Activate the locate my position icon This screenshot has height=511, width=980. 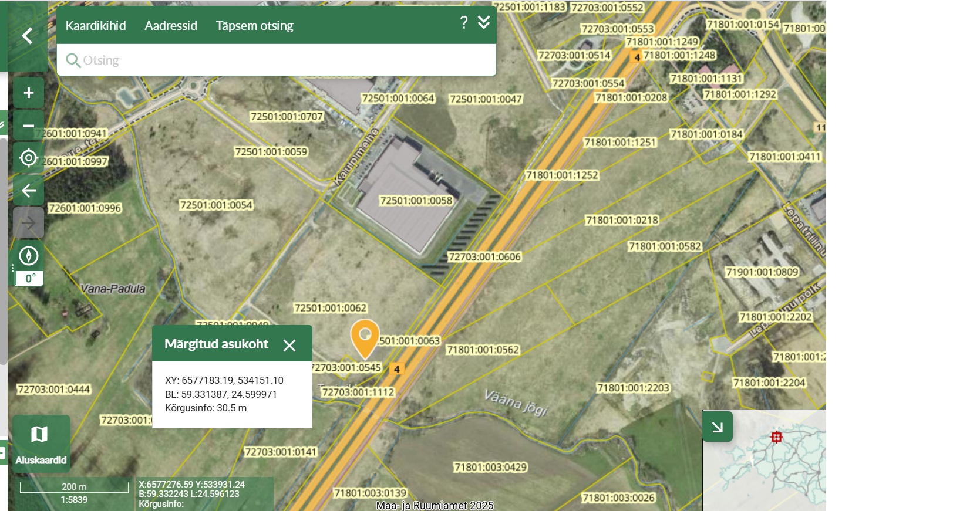pos(28,158)
